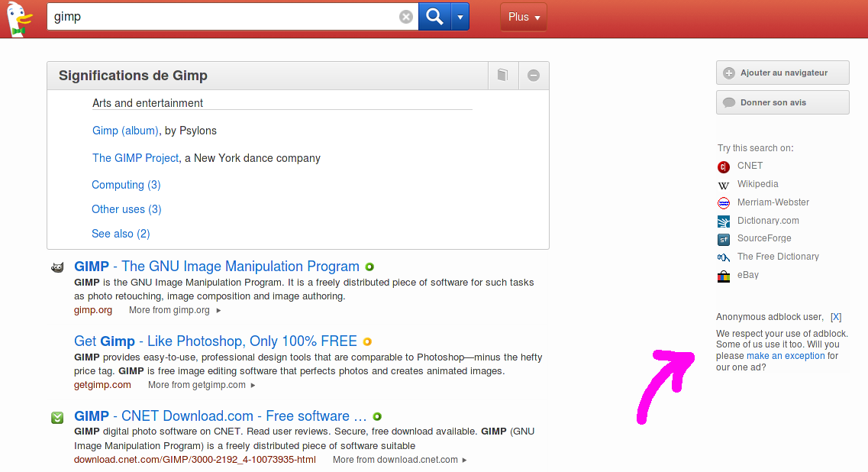Click the Arts and entertainment heading
Image resolution: width=868 pixels, height=472 pixels.
(147, 103)
